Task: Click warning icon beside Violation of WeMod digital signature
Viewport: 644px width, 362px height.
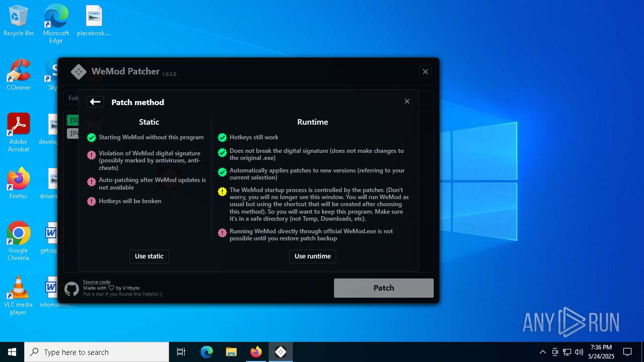Action: [x=91, y=155]
